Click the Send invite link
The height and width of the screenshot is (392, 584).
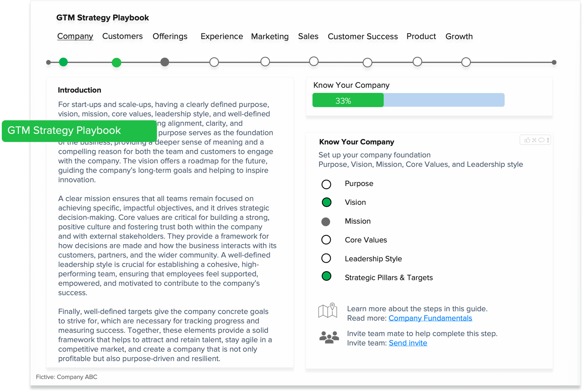[408, 343]
